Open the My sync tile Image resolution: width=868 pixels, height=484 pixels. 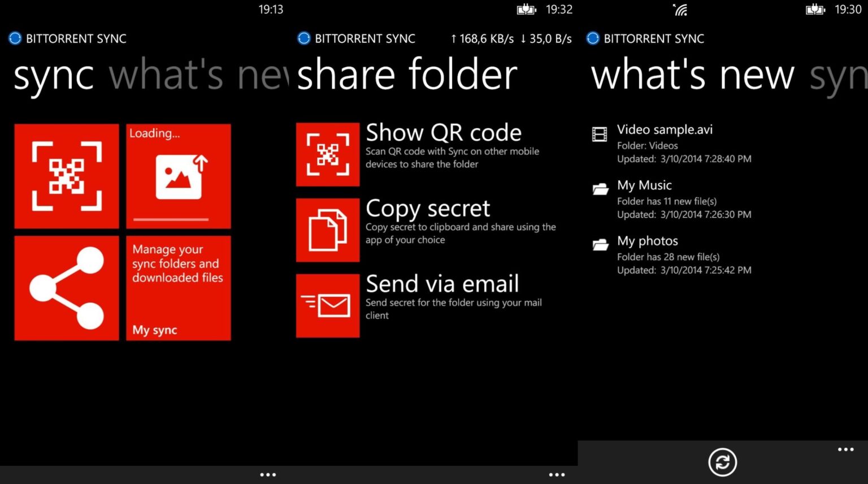pos(178,288)
